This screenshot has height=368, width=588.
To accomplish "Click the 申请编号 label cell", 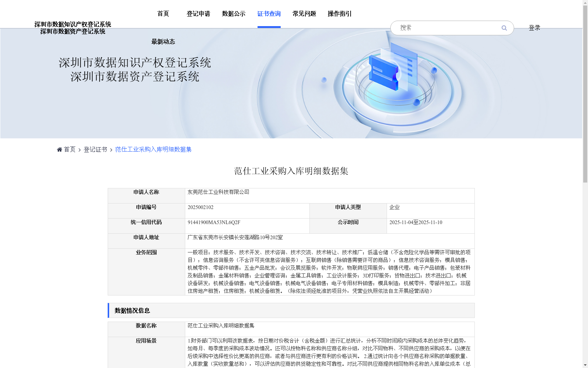I will tap(146, 211).
